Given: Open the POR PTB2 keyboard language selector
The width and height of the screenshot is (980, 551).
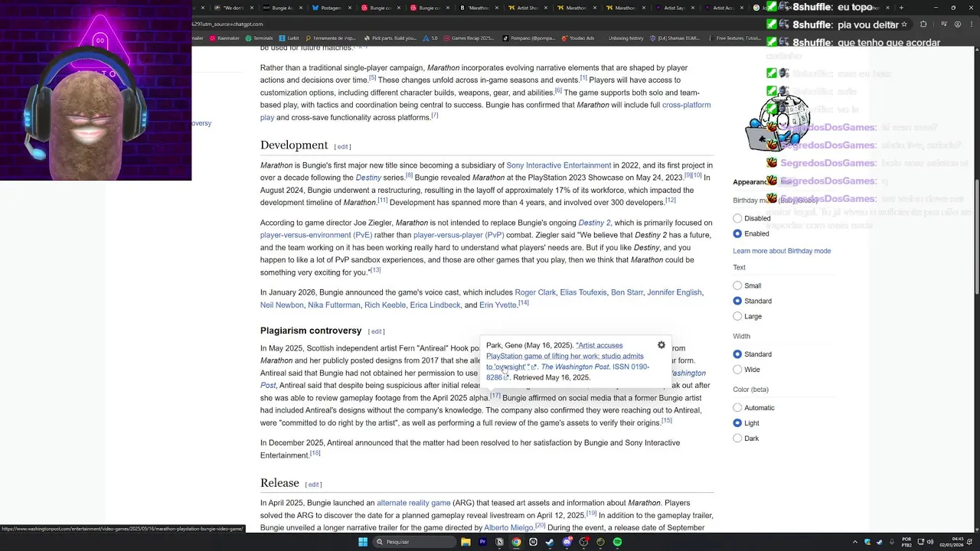Looking at the screenshot, I should point(906,542).
